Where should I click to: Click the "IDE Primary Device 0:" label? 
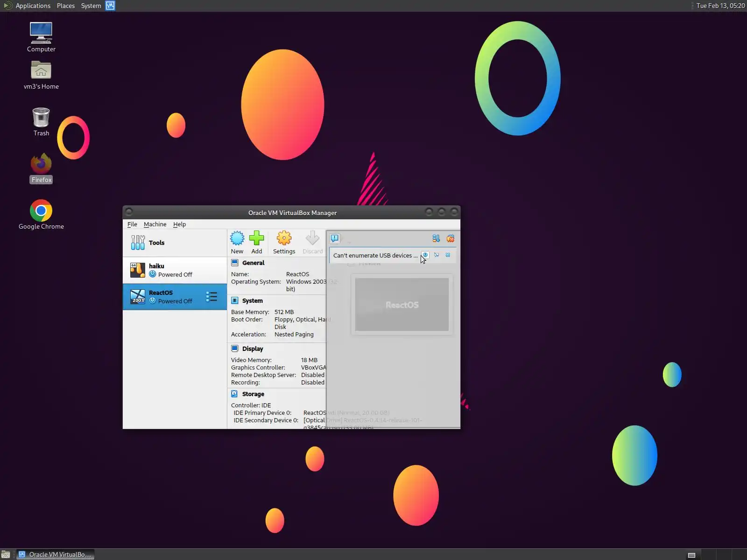pos(262,413)
